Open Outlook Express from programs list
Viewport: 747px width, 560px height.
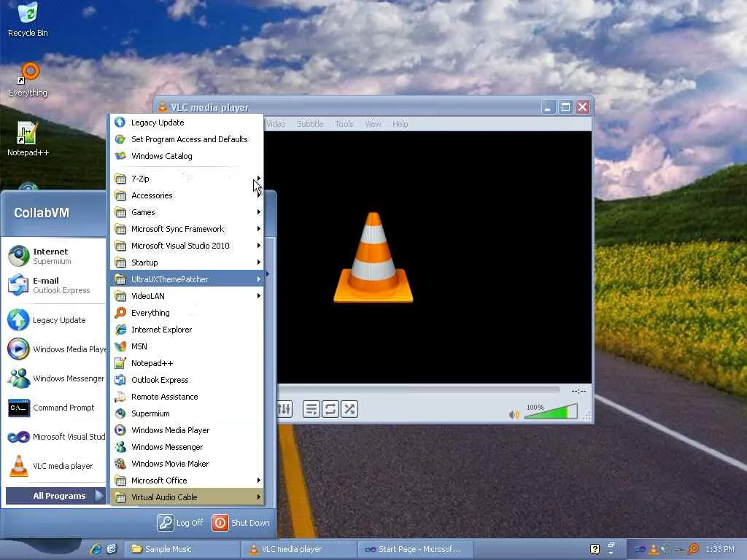pos(187,379)
